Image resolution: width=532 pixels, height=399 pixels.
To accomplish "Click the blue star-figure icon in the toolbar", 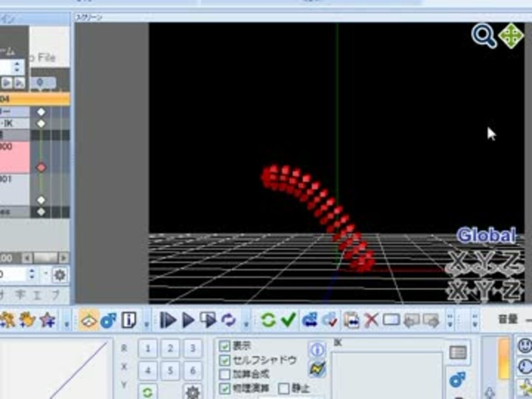I will [48, 320].
